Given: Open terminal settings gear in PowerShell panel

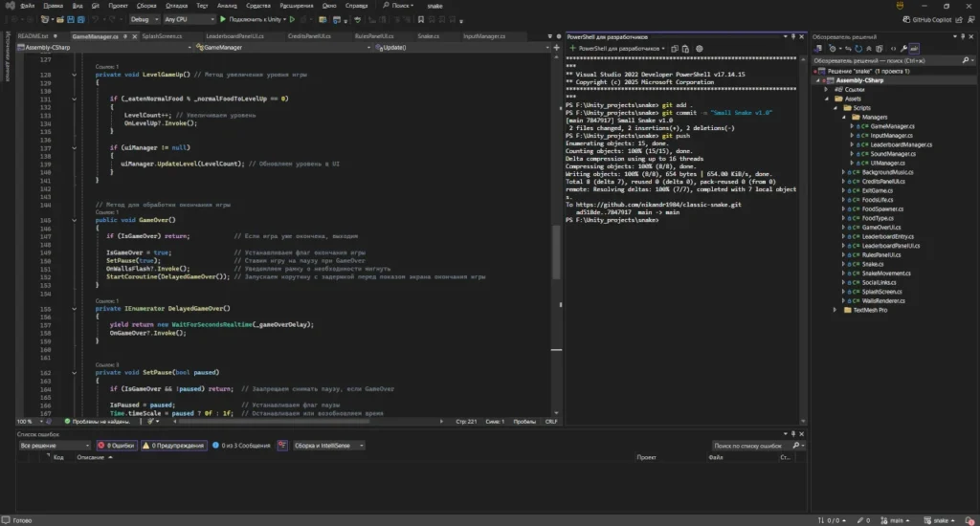Looking at the screenshot, I should tap(700, 49).
